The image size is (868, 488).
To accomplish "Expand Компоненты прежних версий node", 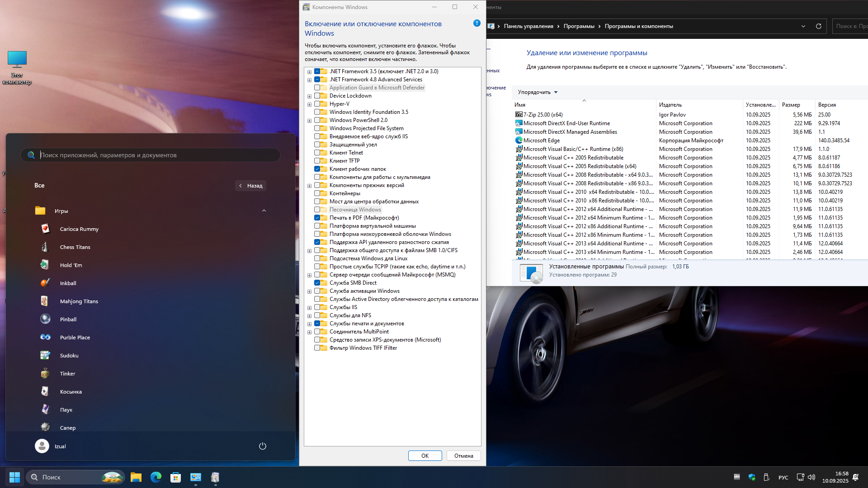I will click(x=309, y=185).
